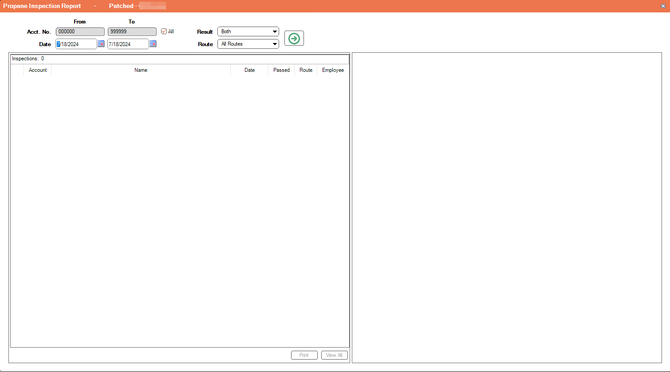Screen dimensions: 670x372
Task: Open the To date calendar picker
Action: [153, 44]
